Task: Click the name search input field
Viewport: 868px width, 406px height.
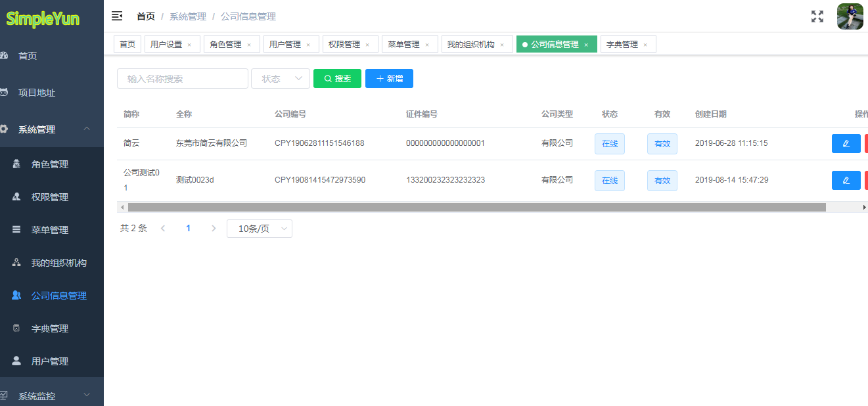Action: [182, 78]
